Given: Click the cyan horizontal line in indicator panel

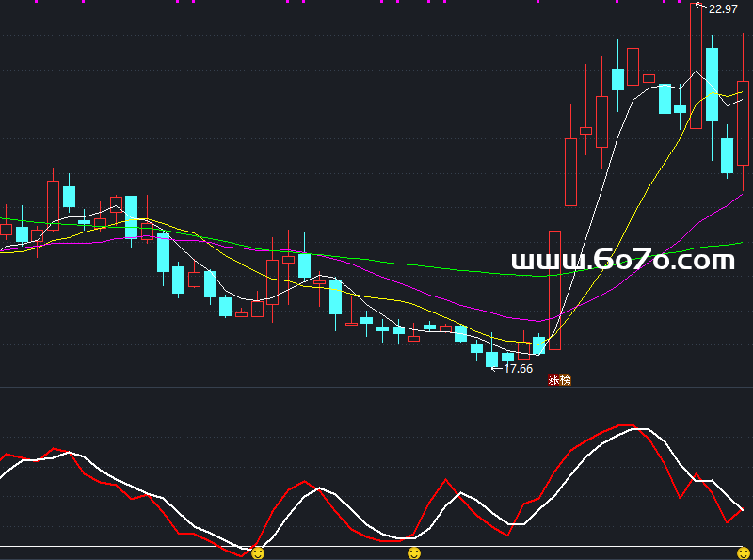Looking at the screenshot, I should [x=376, y=408].
